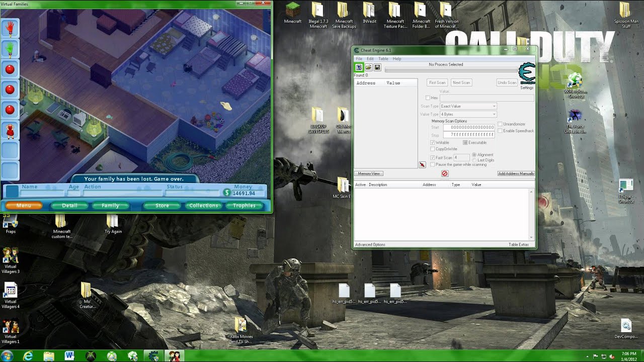Toggle the Enable Speedhack checkbox
This screenshot has height=362, width=644.
tap(500, 131)
